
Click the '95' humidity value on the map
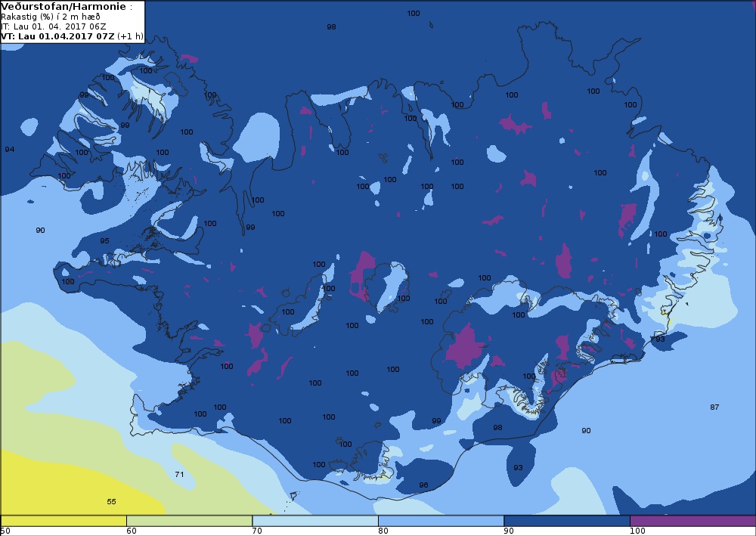pos(104,241)
